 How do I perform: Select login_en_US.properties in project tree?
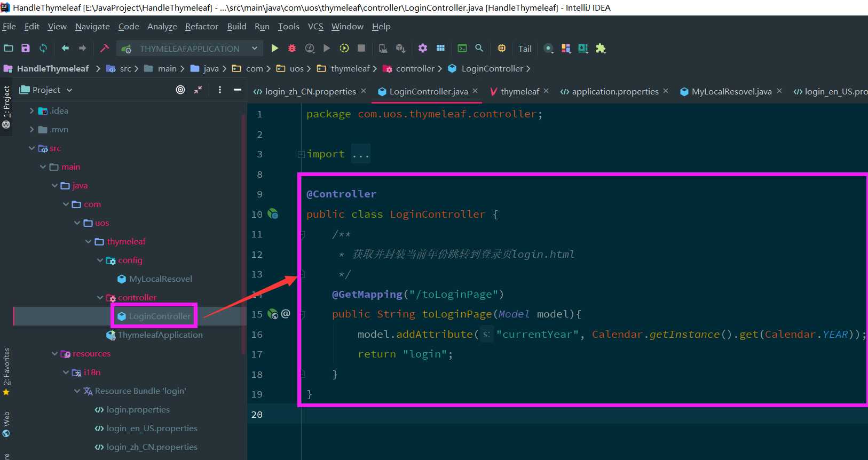(x=152, y=428)
